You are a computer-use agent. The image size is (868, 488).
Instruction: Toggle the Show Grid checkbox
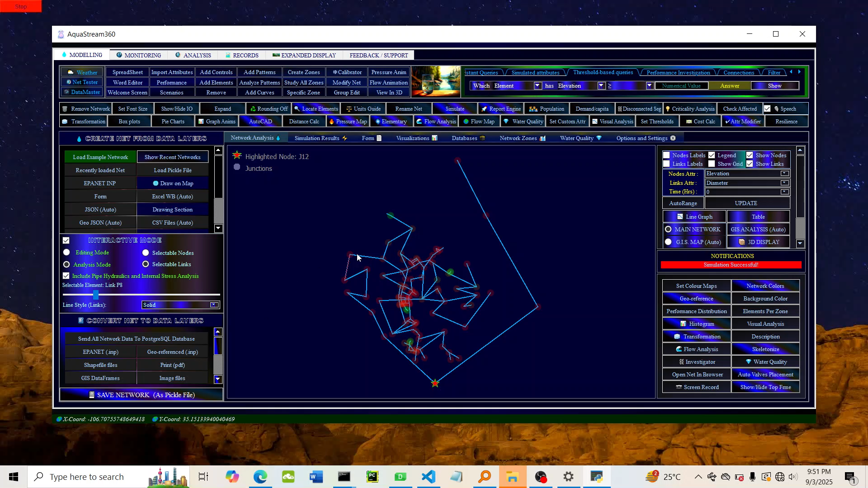(712, 164)
